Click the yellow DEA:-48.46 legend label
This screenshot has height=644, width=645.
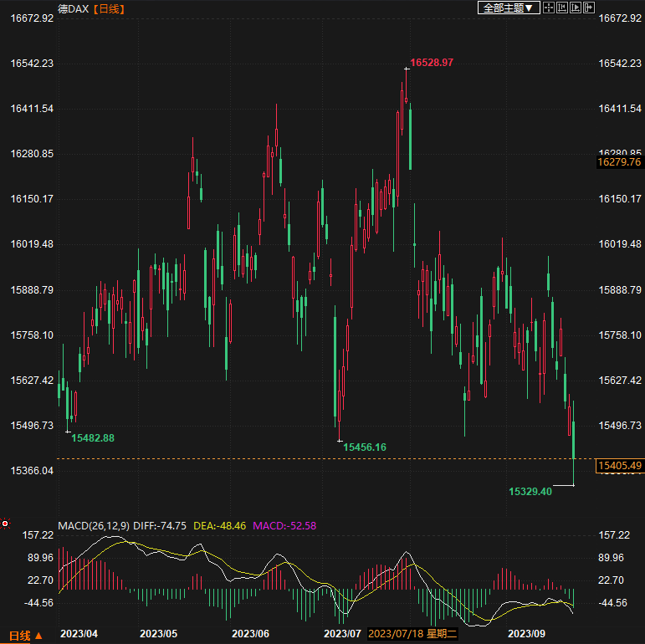pos(219,525)
